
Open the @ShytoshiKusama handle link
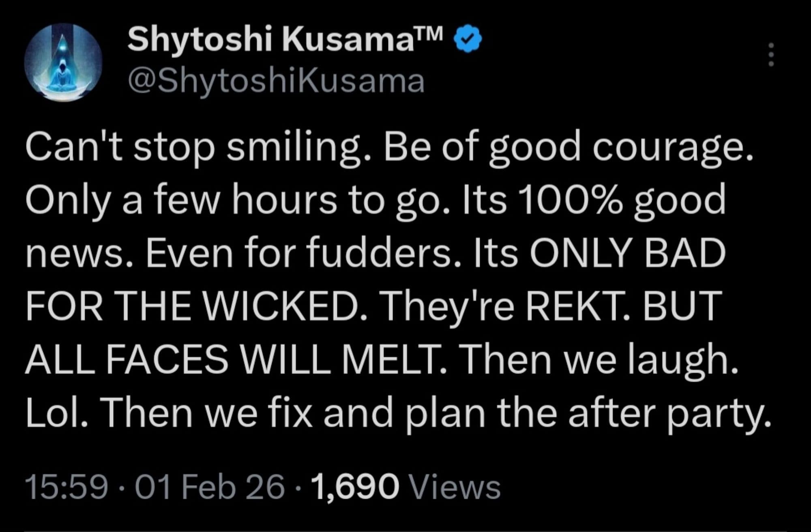pos(276,81)
